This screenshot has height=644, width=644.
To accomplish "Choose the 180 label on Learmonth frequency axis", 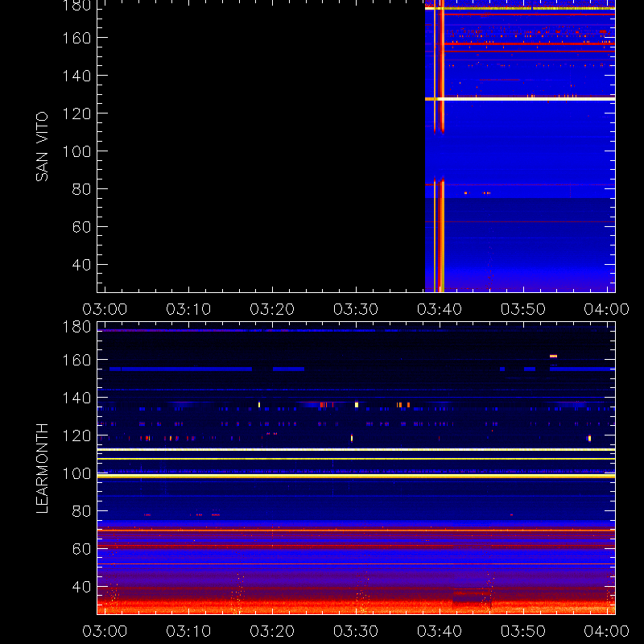I will click(x=76, y=327).
